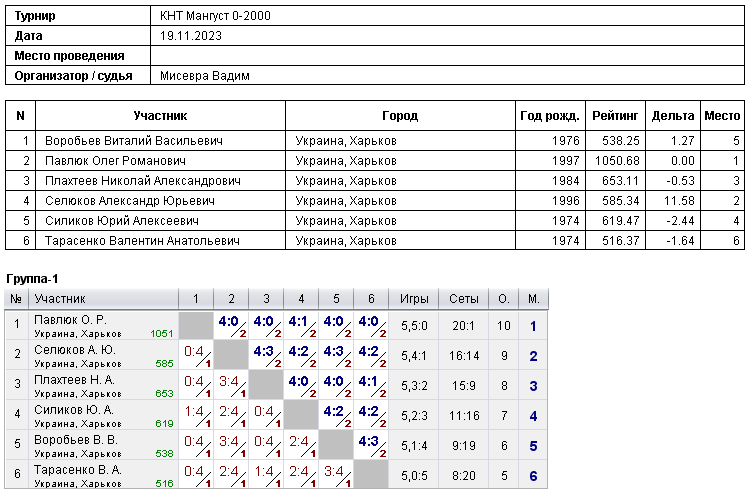The width and height of the screenshot is (750, 494).
Task: Click rating value 1050.68
Action: click(617, 161)
